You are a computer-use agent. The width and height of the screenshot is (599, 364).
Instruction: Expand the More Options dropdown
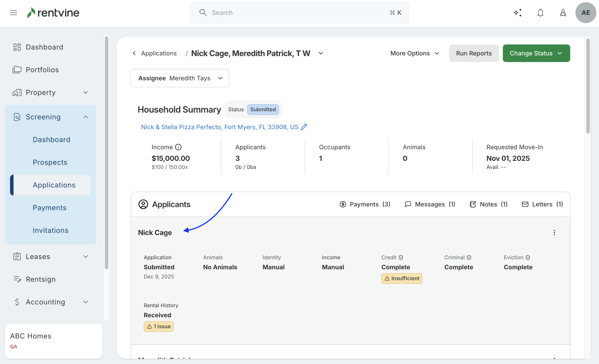(x=415, y=53)
